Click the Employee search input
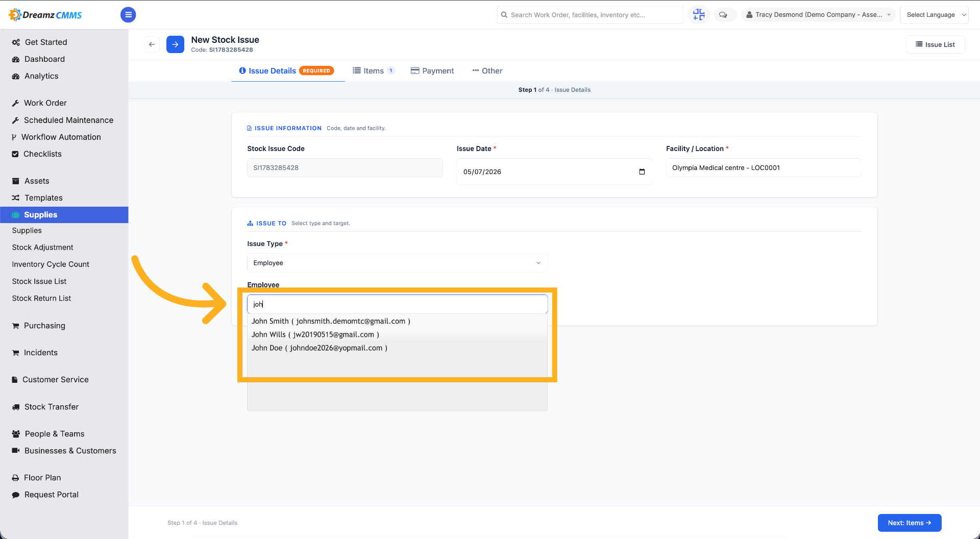Screen dimensions: 980x539 click(397, 304)
